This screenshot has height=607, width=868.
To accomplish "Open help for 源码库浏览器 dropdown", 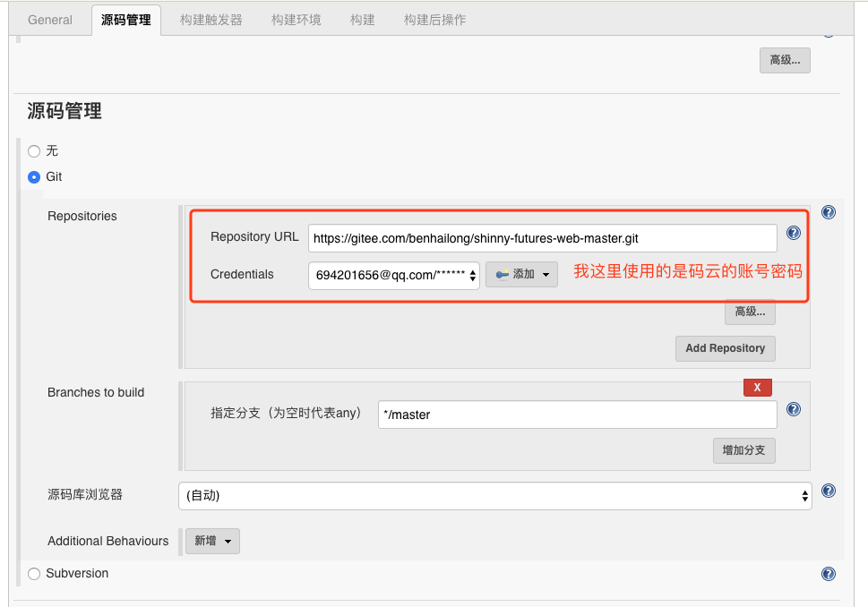I will click(x=829, y=491).
